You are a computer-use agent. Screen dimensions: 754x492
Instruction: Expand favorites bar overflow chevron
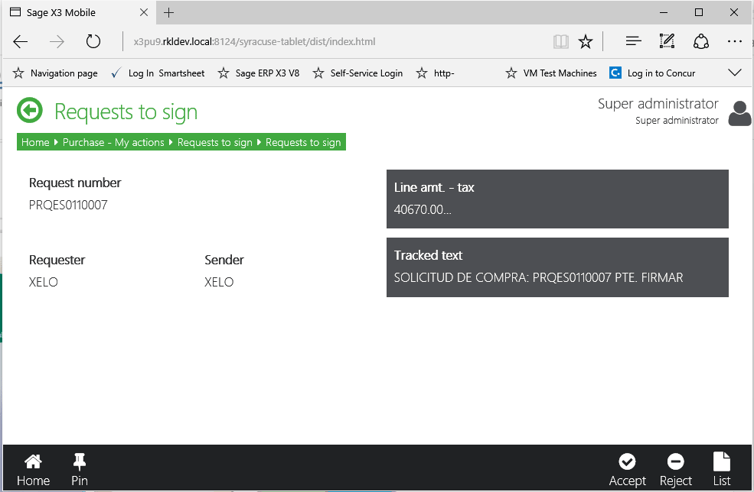click(x=735, y=73)
